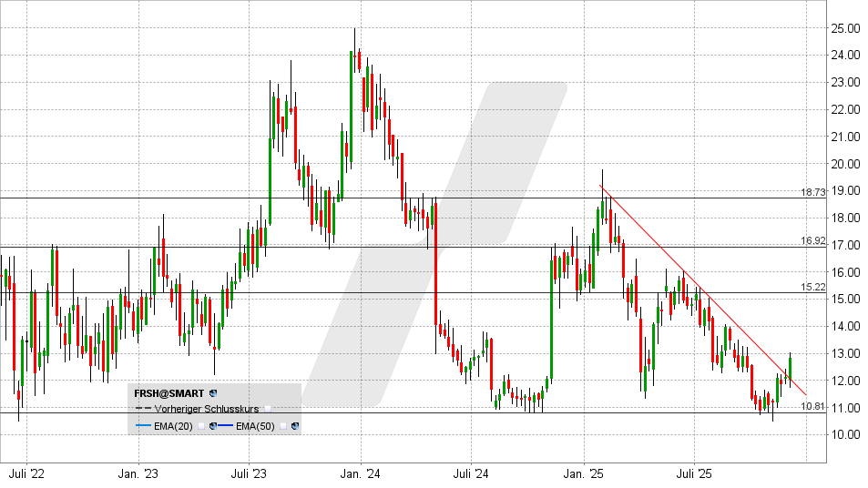This screenshot has width=868, height=488.
Task: Click the 13.00 price axis label
Action: point(845,353)
